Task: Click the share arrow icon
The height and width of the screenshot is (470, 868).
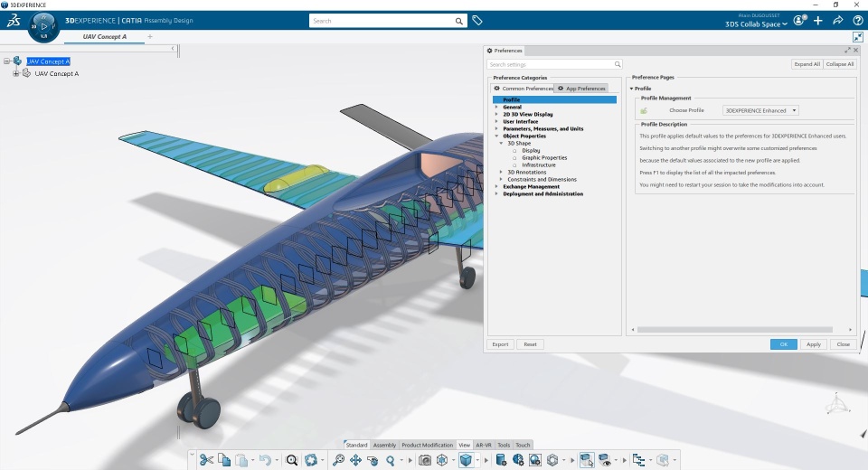Action: (837, 21)
